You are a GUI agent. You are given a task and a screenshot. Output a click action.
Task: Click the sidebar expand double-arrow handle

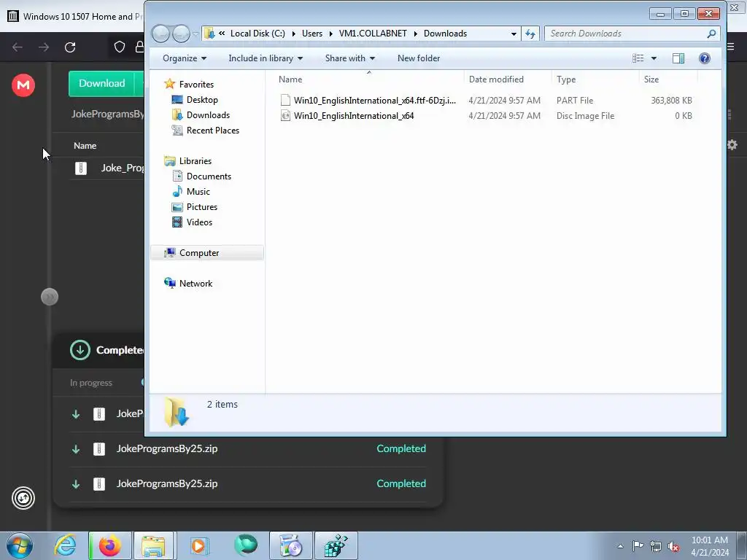(50, 297)
